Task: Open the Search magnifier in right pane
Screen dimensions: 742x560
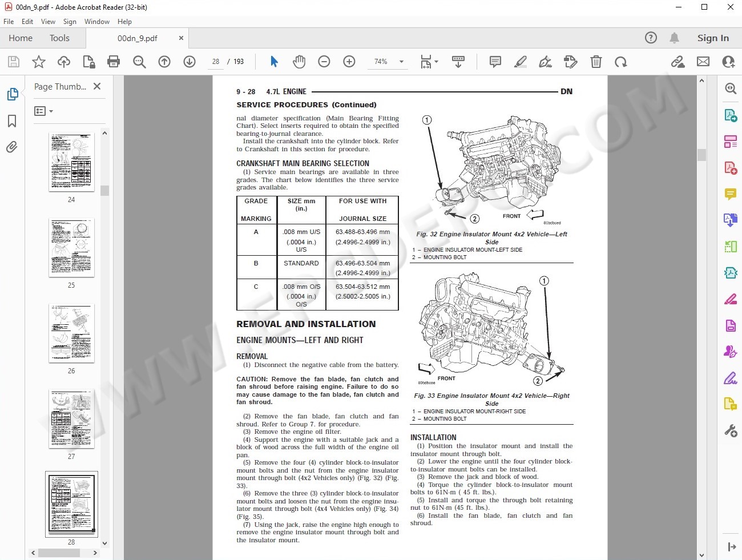Action: point(731,88)
